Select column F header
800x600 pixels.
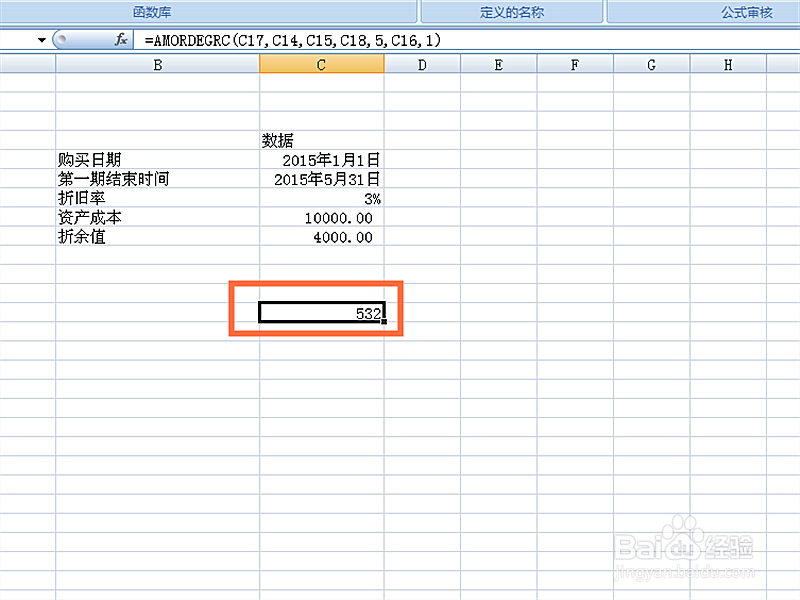575,65
